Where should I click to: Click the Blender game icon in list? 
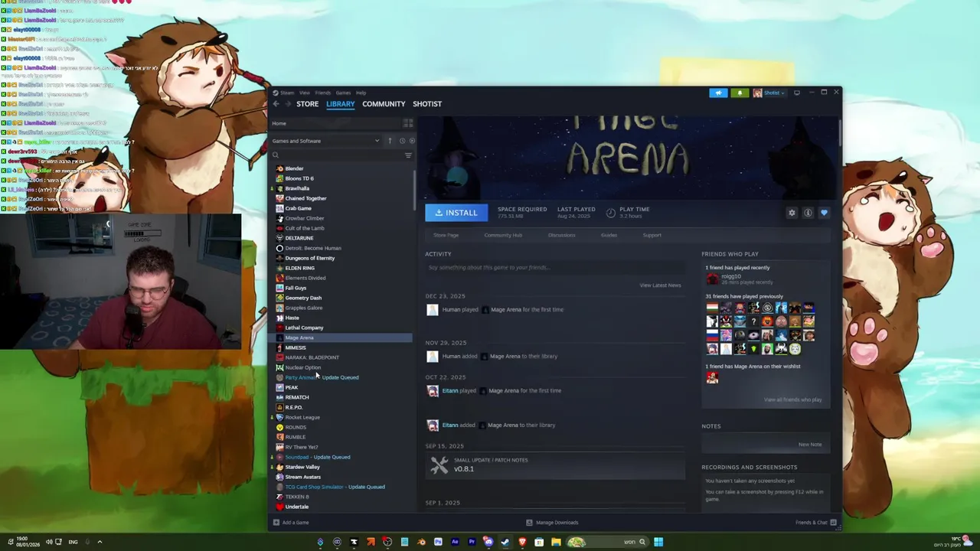[x=279, y=168]
